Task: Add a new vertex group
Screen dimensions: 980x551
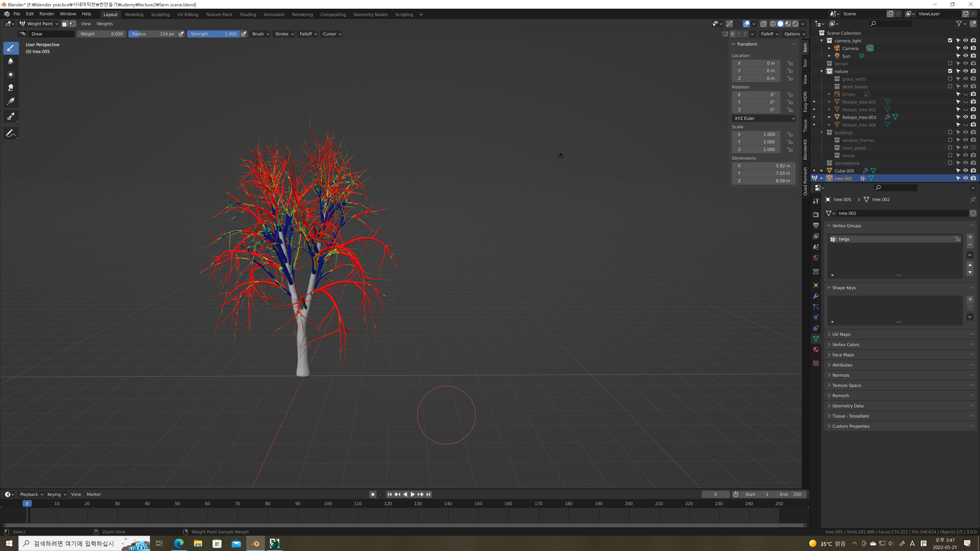Action: pos(970,237)
